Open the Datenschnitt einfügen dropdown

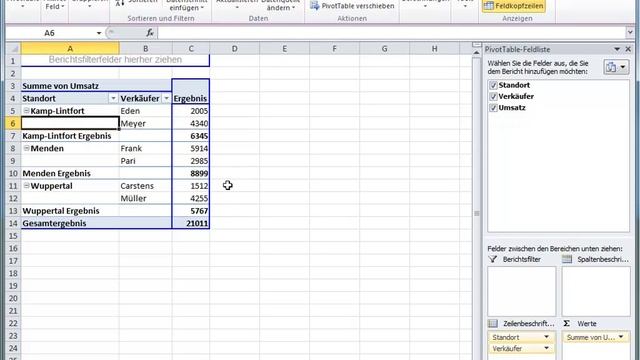click(187, 6)
